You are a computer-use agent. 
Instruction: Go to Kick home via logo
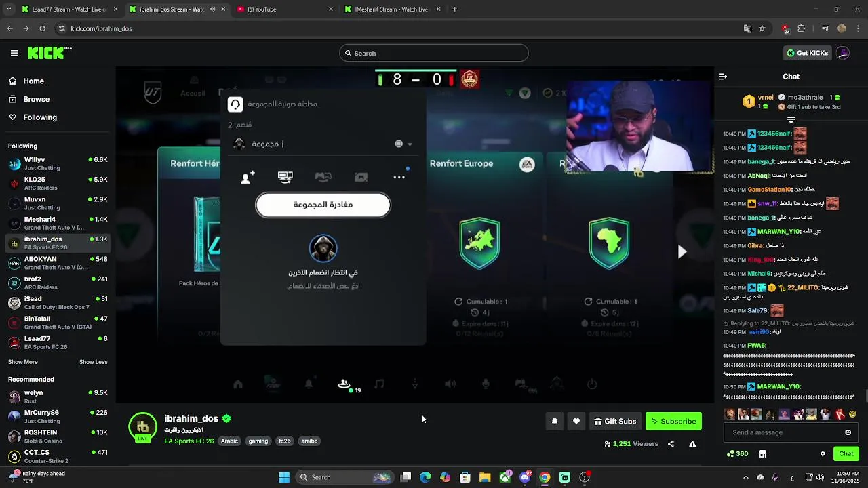coord(50,53)
